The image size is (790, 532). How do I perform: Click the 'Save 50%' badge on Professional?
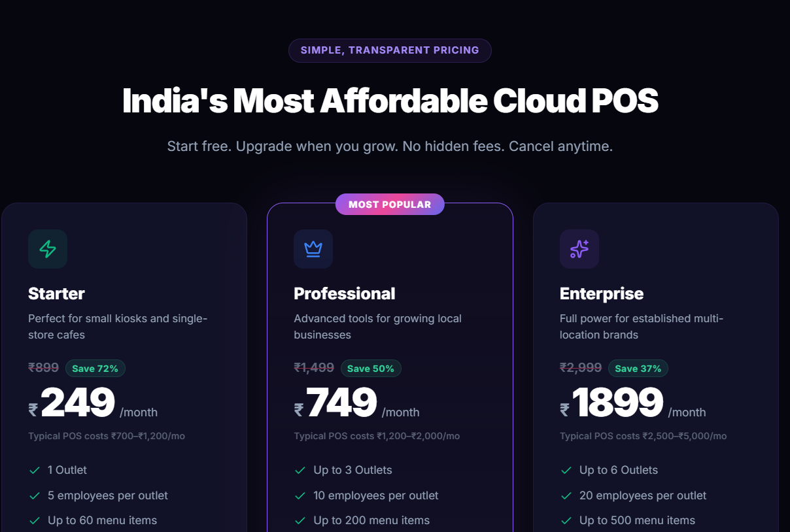coord(371,368)
